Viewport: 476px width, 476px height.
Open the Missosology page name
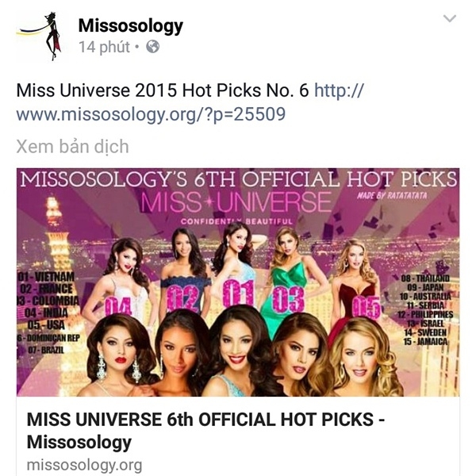131,25
